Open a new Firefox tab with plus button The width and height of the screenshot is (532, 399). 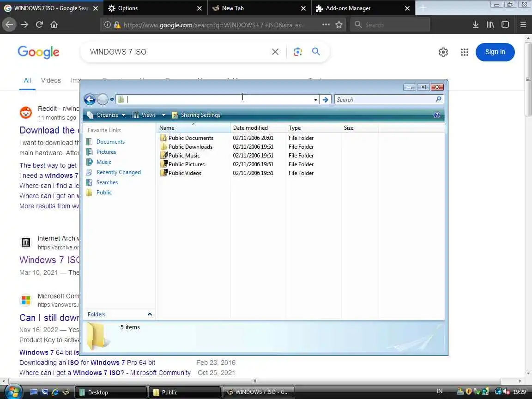(423, 8)
